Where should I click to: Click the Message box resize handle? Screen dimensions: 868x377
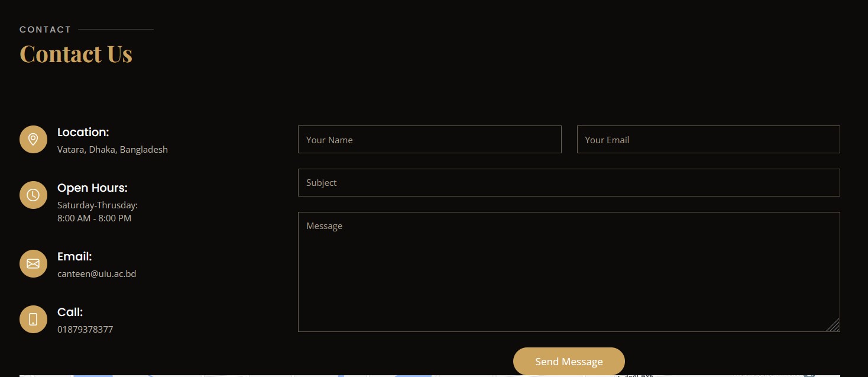833,325
